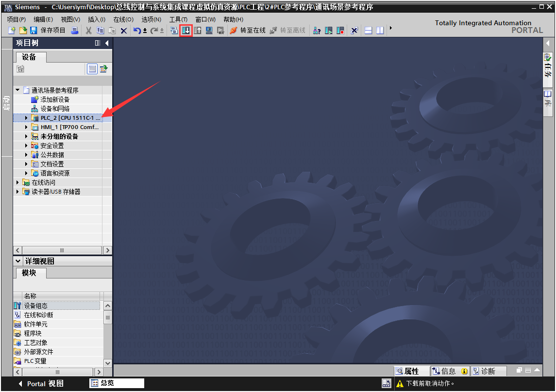Expand the 安全设置 node
Screen dimensions: 556x392
(x=26, y=145)
